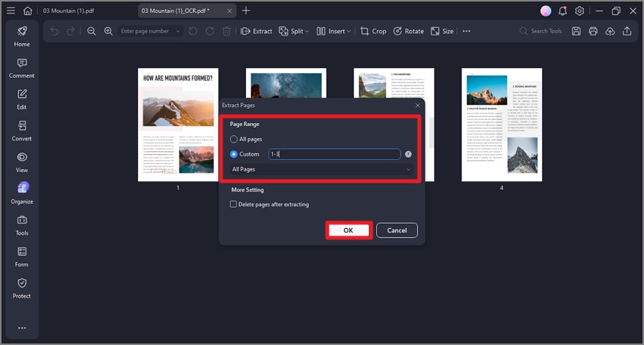Save the document with disk icon
The image size is (644, 345).
[576, 31]
